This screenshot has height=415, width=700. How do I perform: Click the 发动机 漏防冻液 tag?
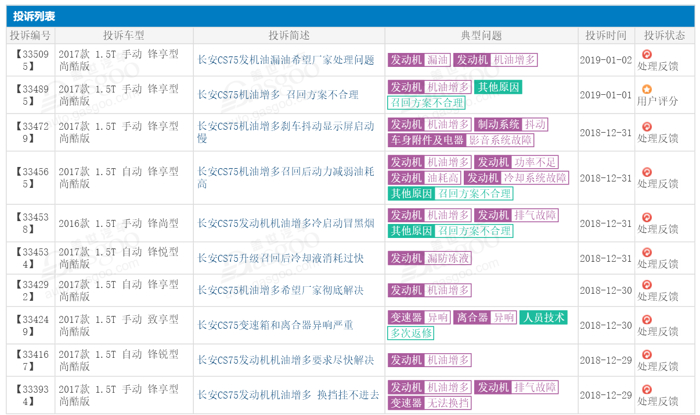coord(430,258)
